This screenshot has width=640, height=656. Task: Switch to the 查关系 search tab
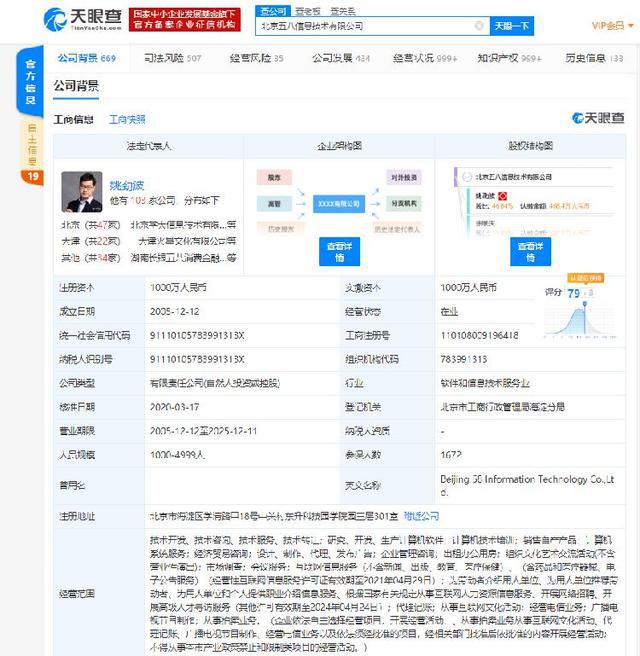click(343, 11)
